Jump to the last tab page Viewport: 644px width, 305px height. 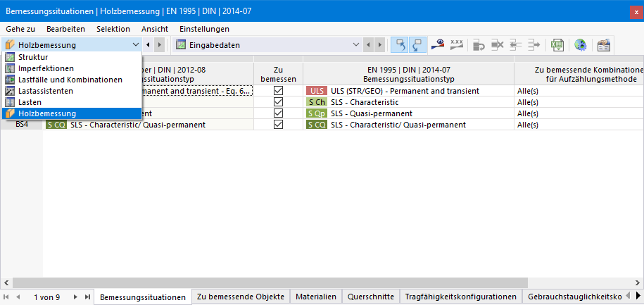(87, 297)
